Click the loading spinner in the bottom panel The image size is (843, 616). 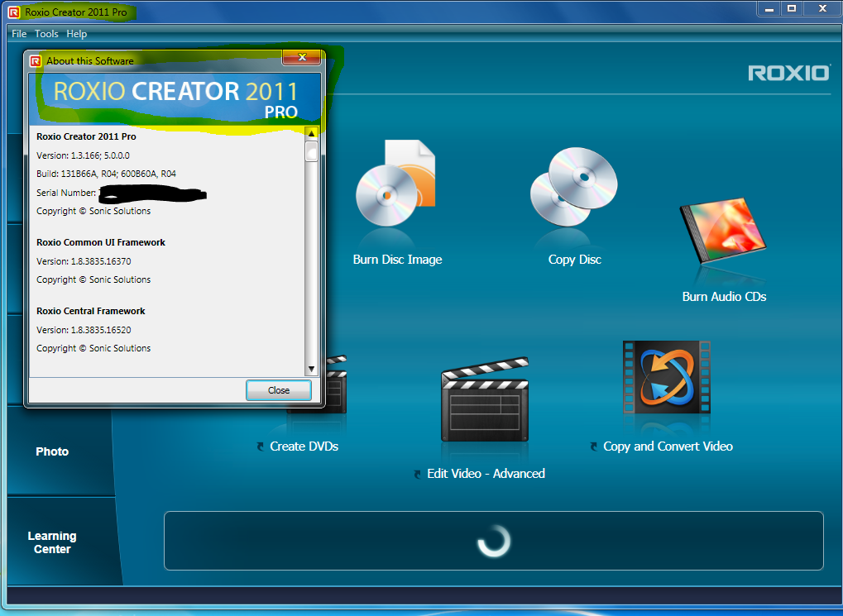coord(494,541)
